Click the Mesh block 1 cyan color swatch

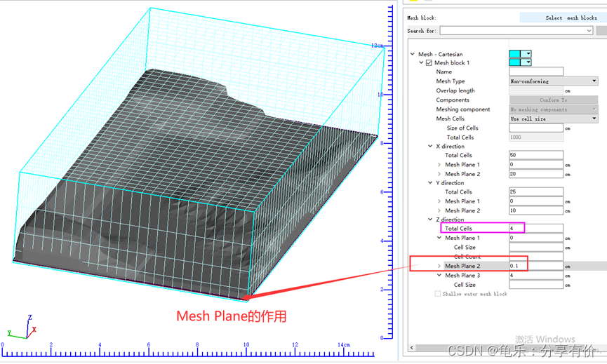pyautogui.click(x=515, y=62)
